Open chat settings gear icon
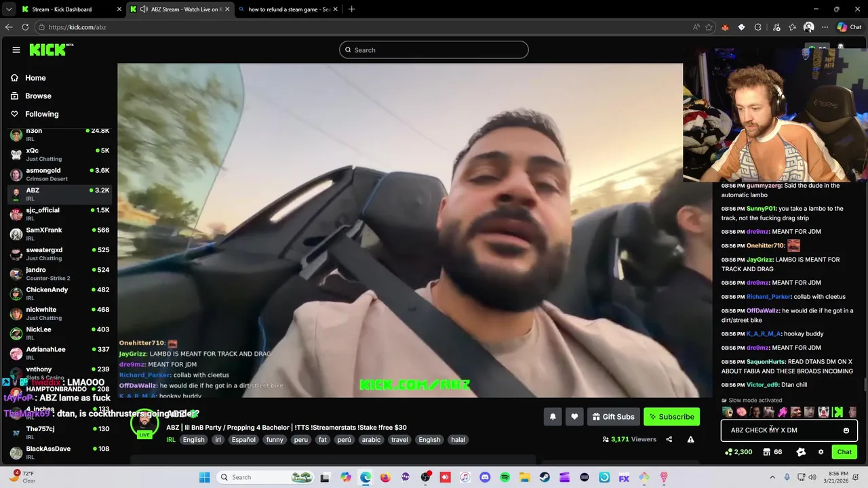 point(821,452)
